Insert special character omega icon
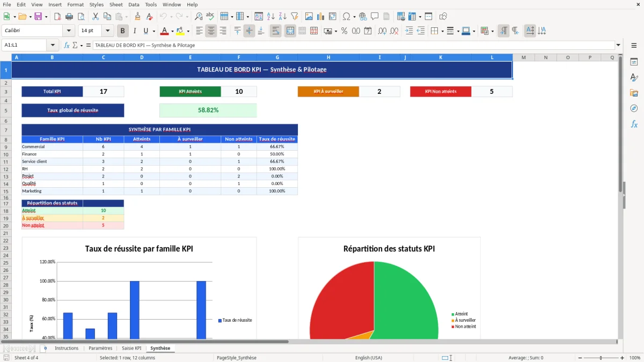Viewport: 644px width, 362px height. [346, 16]
